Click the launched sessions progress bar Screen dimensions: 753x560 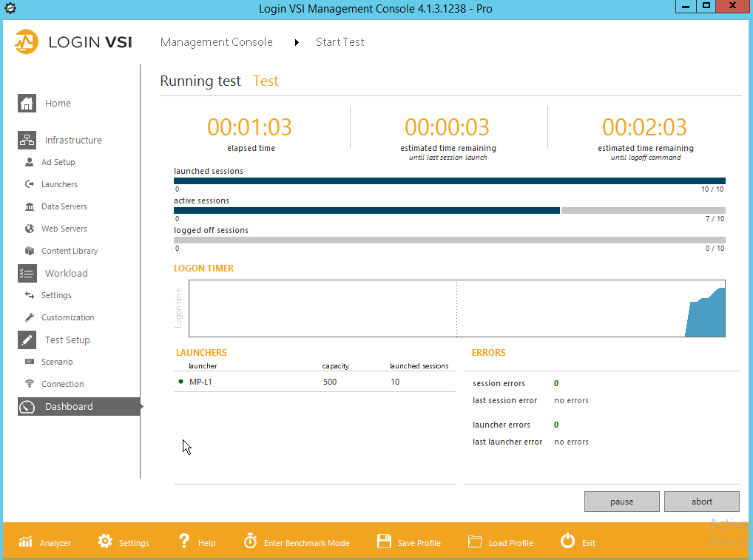450,181
